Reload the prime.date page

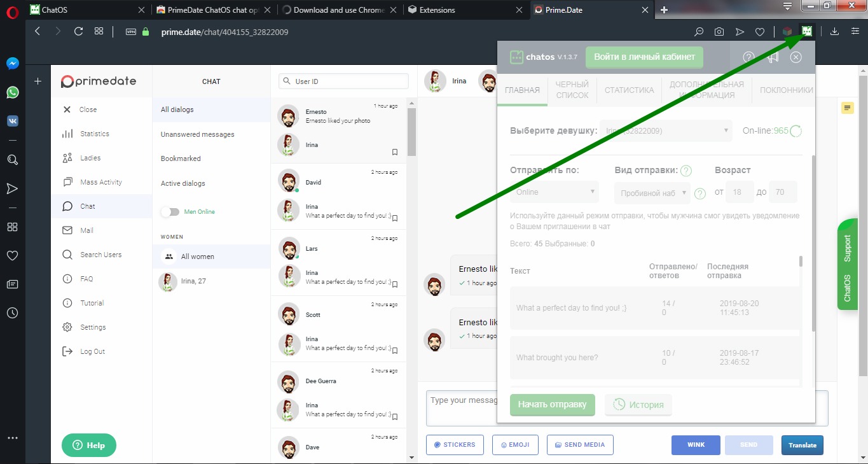pos(78,31)
